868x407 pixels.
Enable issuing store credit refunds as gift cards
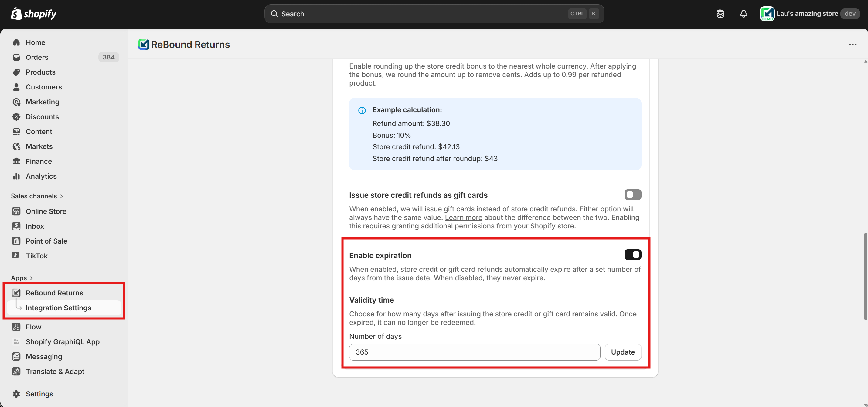(x=632, y=195)
